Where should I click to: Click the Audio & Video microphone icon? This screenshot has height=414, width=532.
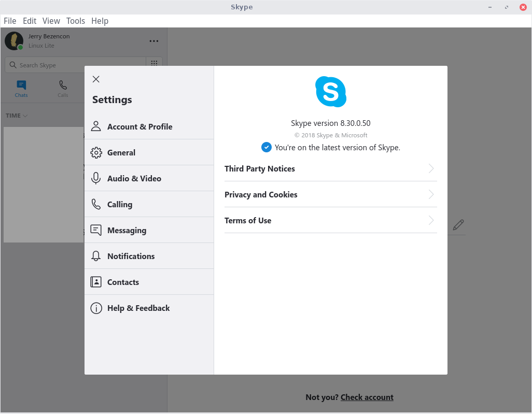pos(96,178)
